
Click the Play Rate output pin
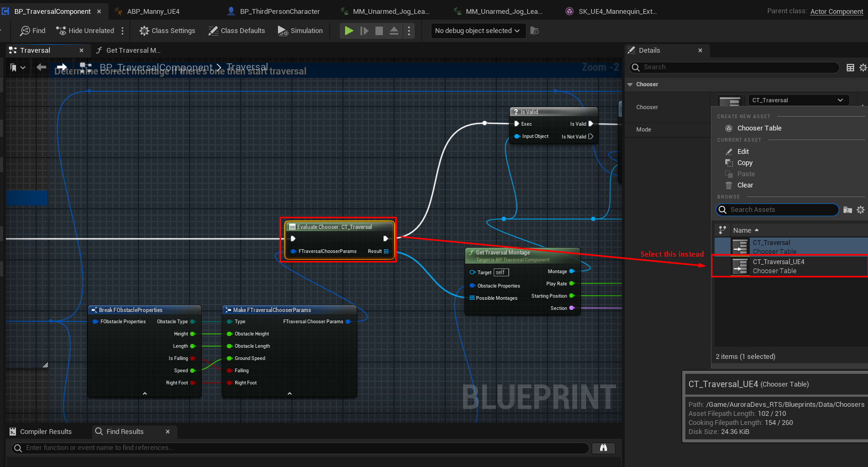click(572, 284)
